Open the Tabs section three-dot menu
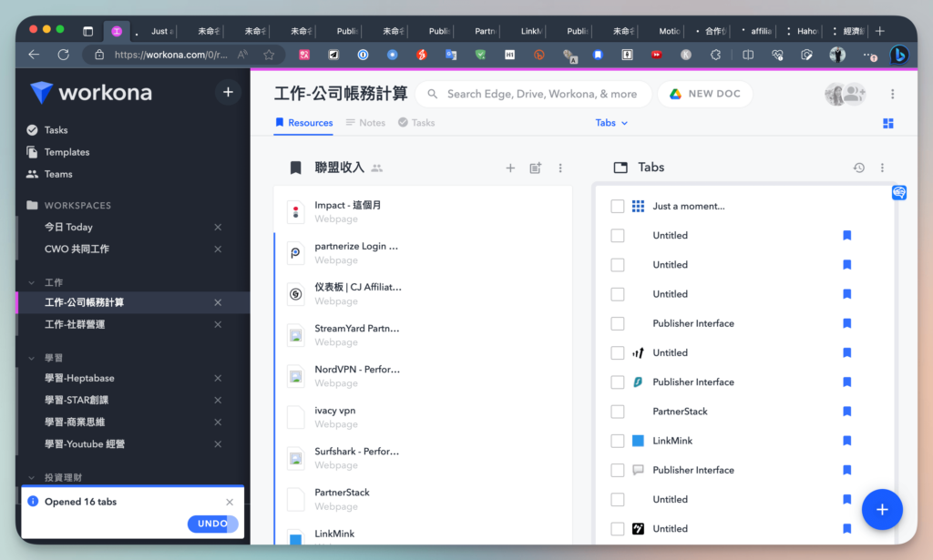Image resolution: width=933 pixels, height=560 pixels. pos(882,168)
